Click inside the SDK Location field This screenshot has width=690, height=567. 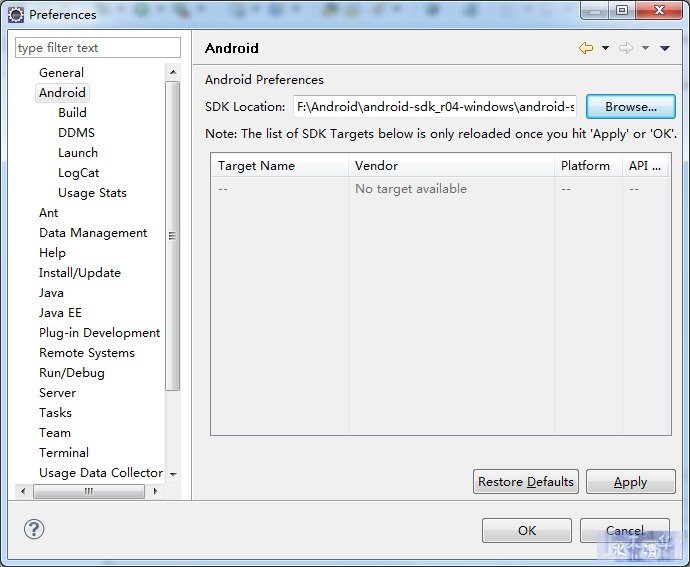click(435, 107)
